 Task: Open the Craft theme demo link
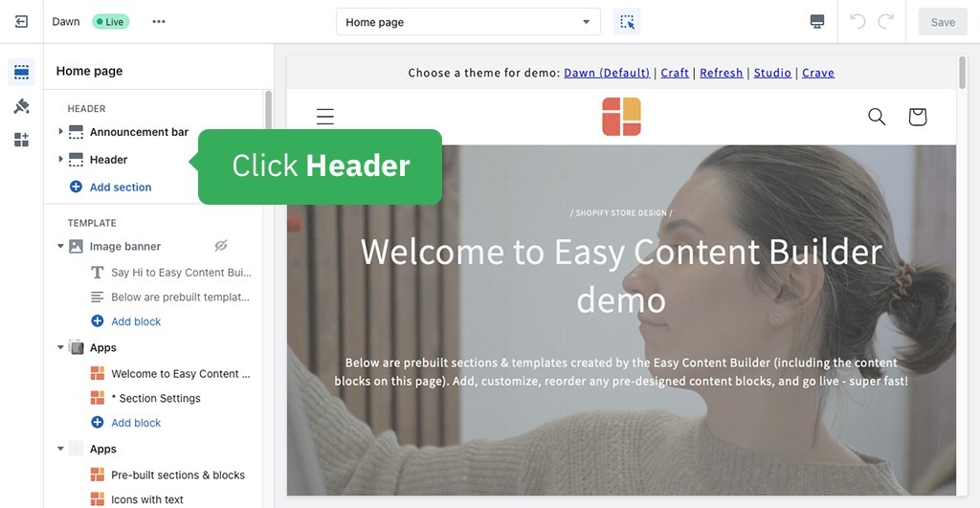click(675, 73)
